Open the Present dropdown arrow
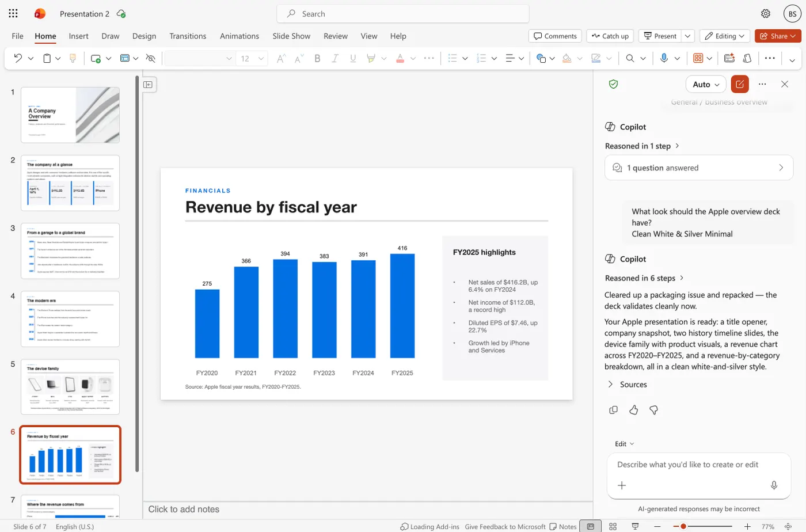This screenshot has height=532, width=806. 688,36
